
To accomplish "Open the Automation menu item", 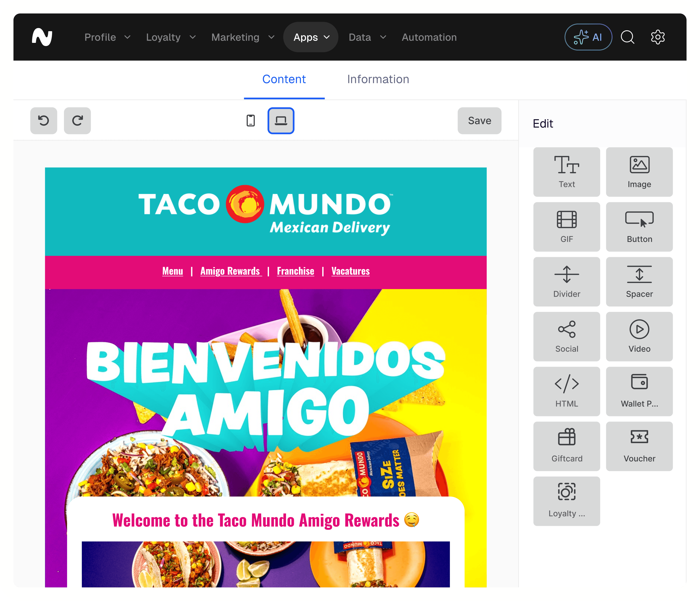I will 429,37.
